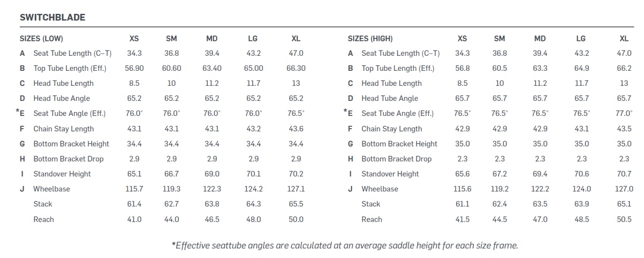Click the effective seattube angles footnote
This screenshot has width=644, height=258.
(345, 245)
